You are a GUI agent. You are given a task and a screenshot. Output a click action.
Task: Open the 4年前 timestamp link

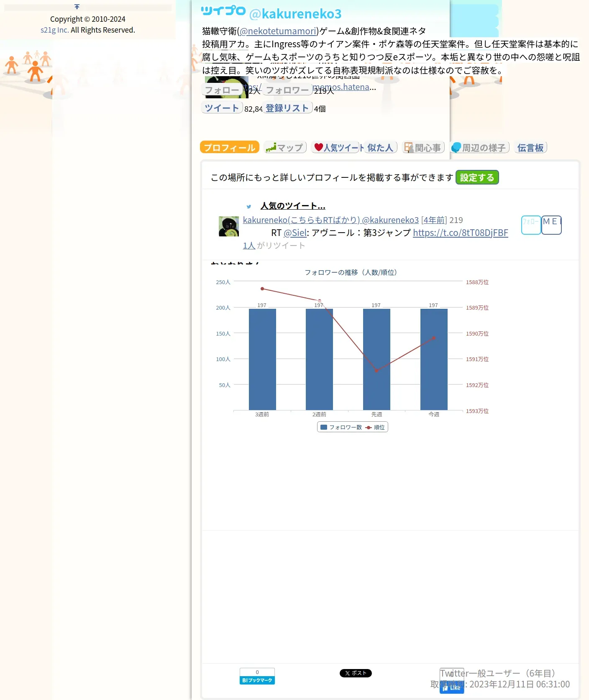pos(434,220)
